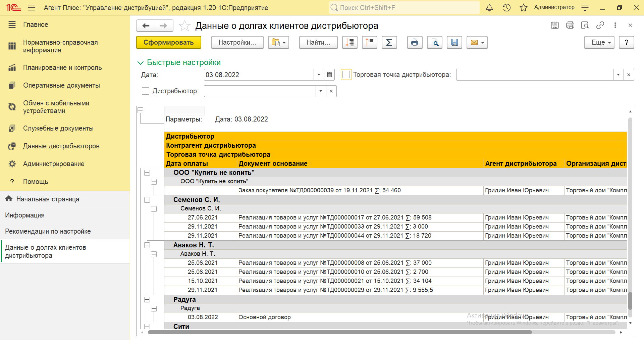Viewport: 644px width, 340px height.
Task: Open Дистрибьютор dropdown arrow
Action: (x=321, y=91)
